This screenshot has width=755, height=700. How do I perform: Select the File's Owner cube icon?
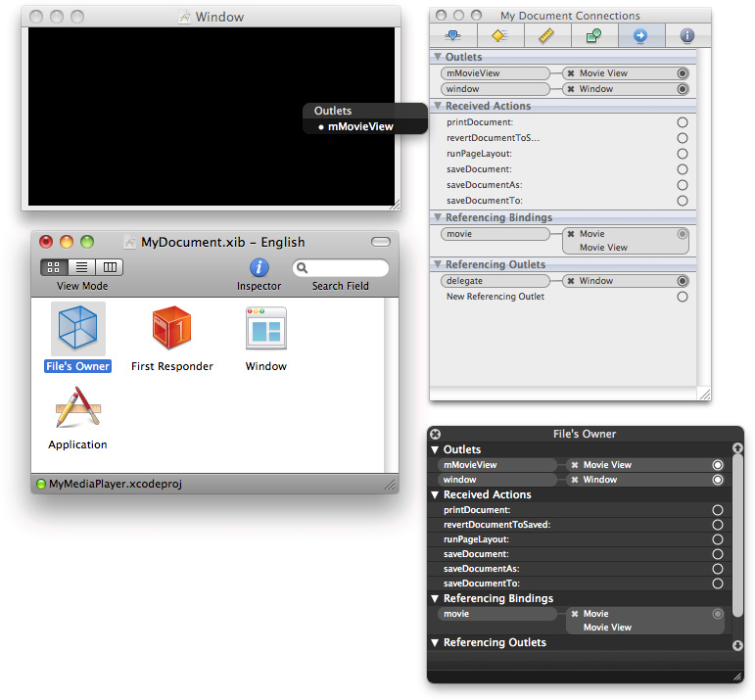[x=78, y=329]
